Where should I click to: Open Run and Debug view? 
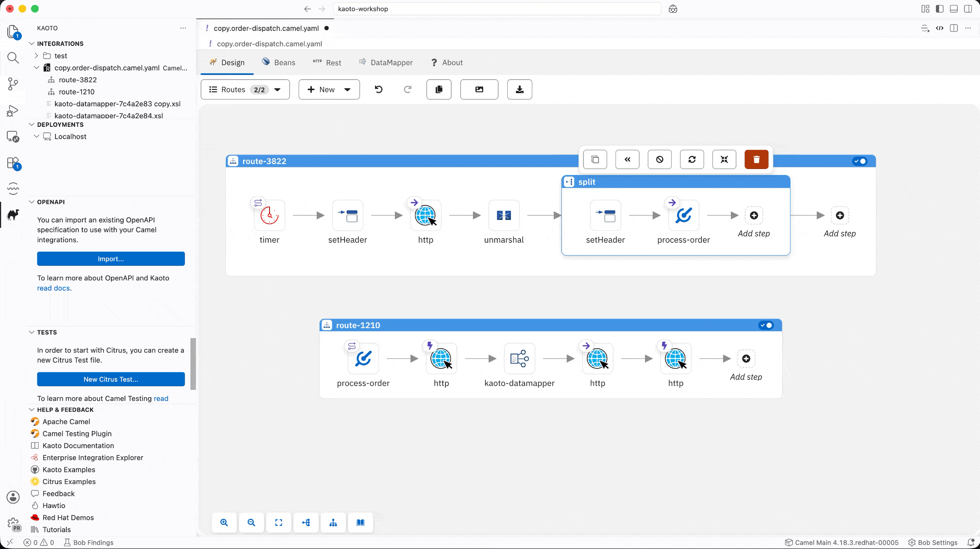point(13,110)
